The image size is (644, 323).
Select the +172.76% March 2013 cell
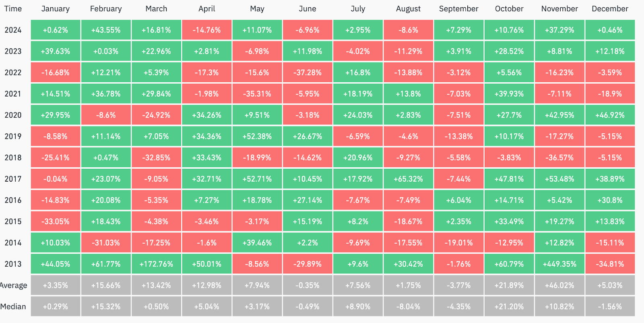156,264
